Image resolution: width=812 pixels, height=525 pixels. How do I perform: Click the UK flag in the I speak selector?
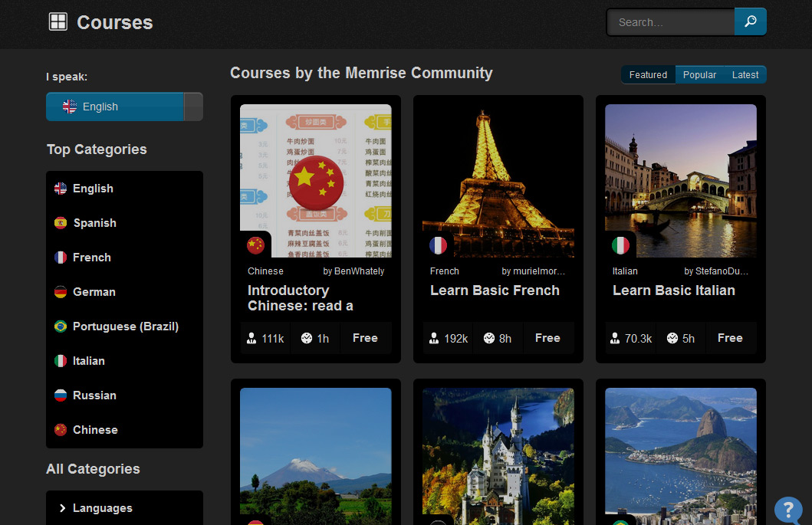[70, 107]
